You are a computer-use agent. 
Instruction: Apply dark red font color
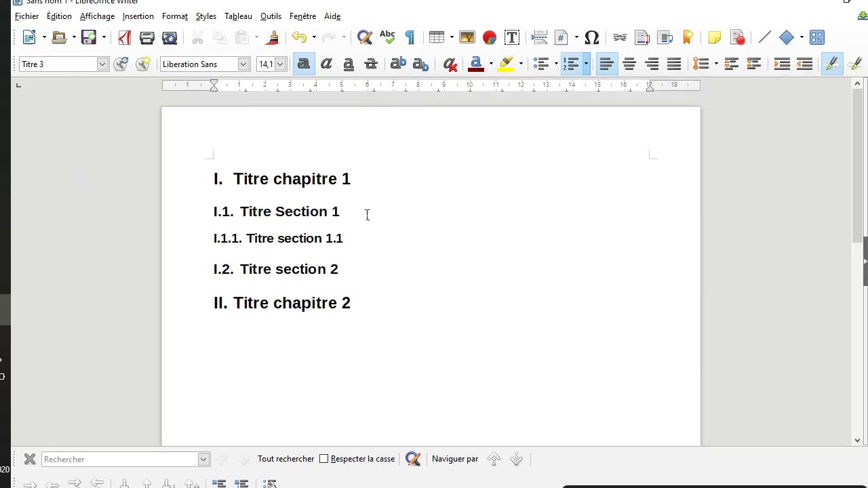click(x=476, y=64)
